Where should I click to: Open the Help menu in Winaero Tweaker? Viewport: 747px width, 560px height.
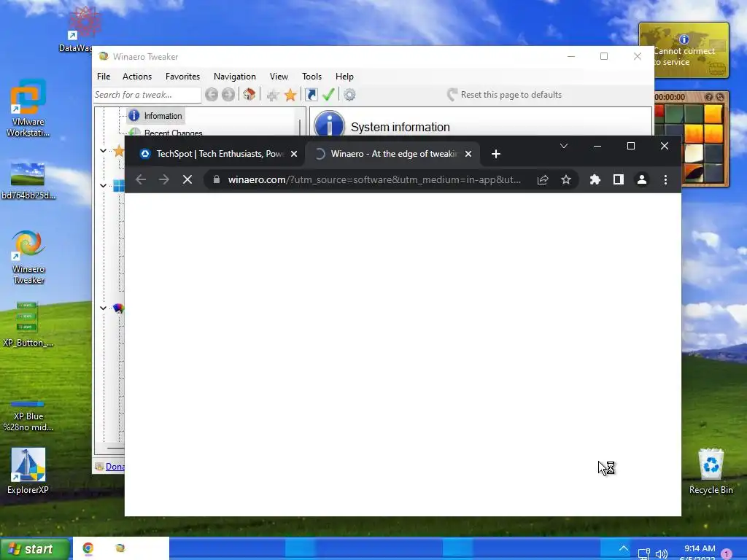344,76
